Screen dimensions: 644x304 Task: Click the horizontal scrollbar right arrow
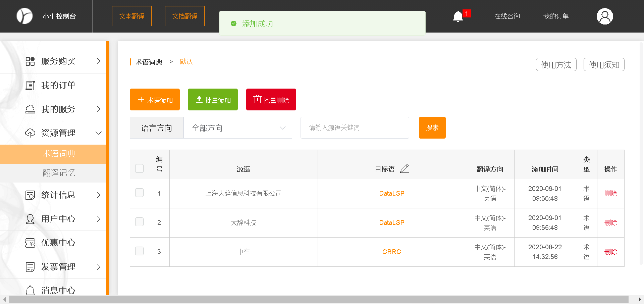(x=640, y=299)
